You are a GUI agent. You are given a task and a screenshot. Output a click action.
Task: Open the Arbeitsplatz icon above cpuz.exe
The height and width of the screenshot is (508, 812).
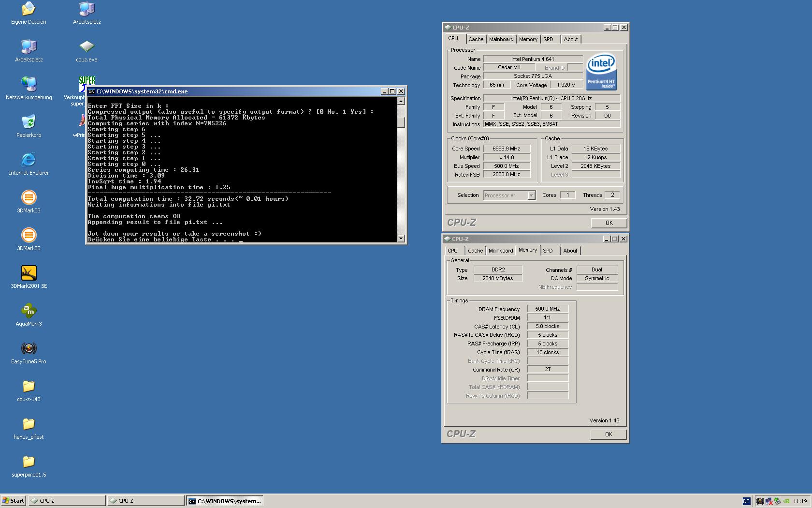click(87, 13)
